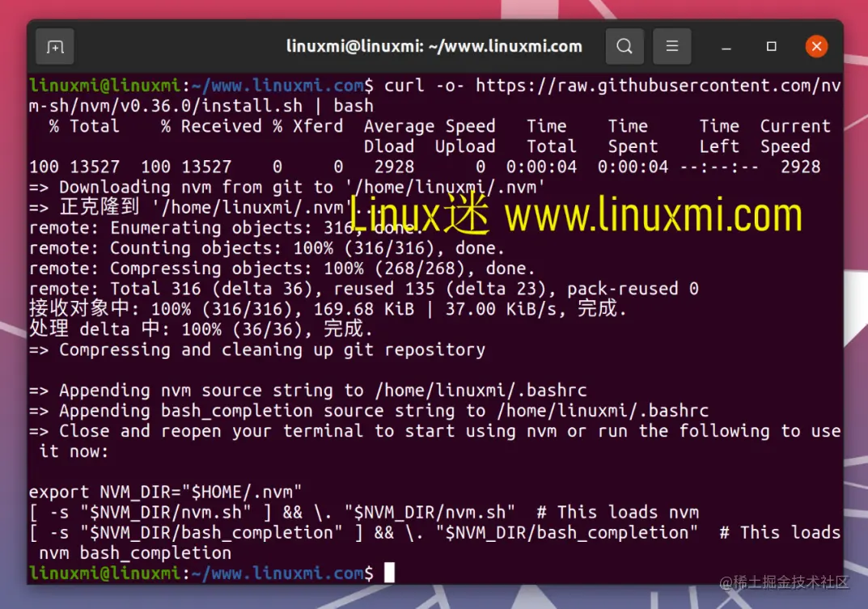868x609 pixels.
Task: Open the terminal search
Action: 625,47
